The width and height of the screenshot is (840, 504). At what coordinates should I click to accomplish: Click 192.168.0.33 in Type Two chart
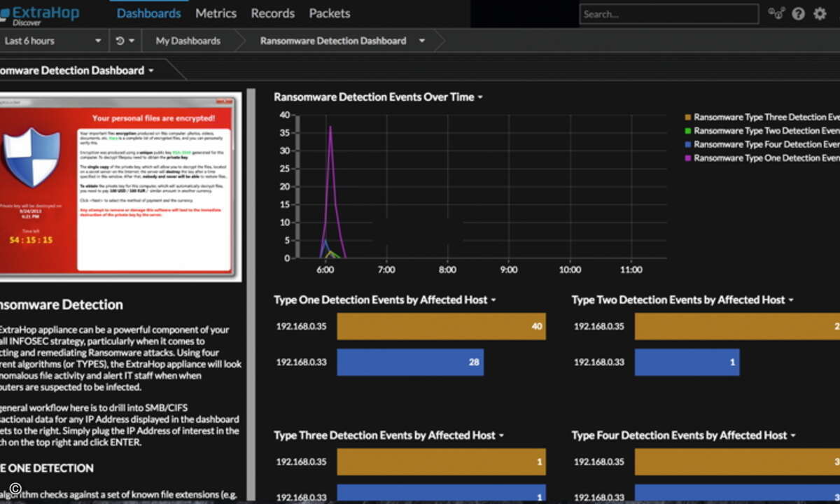598,363
